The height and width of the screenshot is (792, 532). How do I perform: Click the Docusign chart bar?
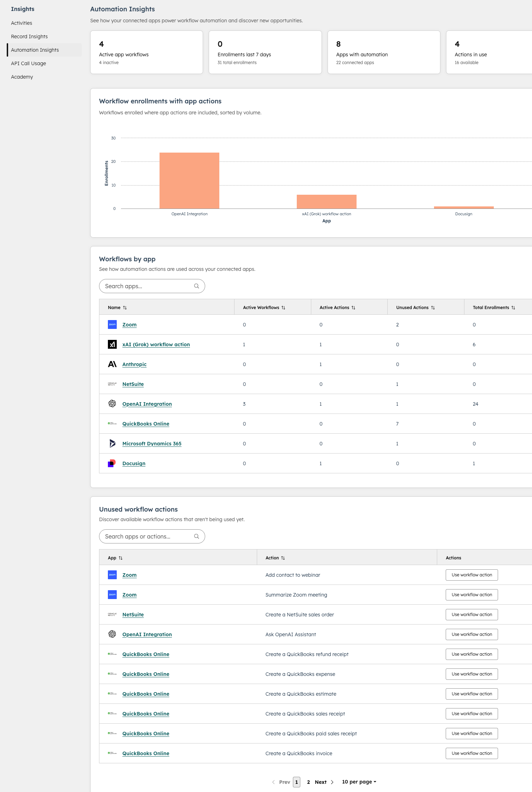tap(464, 207)
